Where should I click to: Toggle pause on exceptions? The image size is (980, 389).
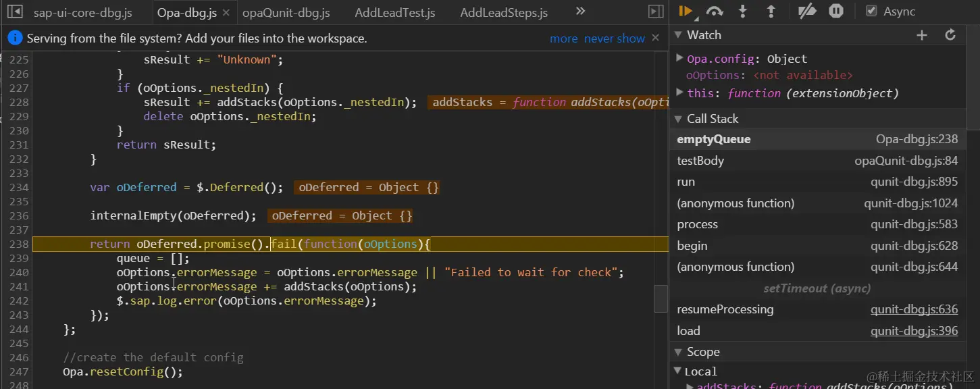pos(836,11)
